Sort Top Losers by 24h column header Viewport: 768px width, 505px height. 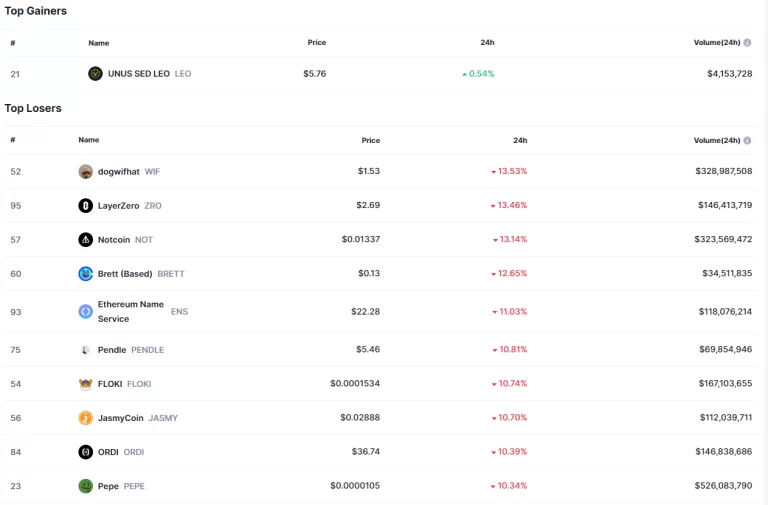pos(520,141)
